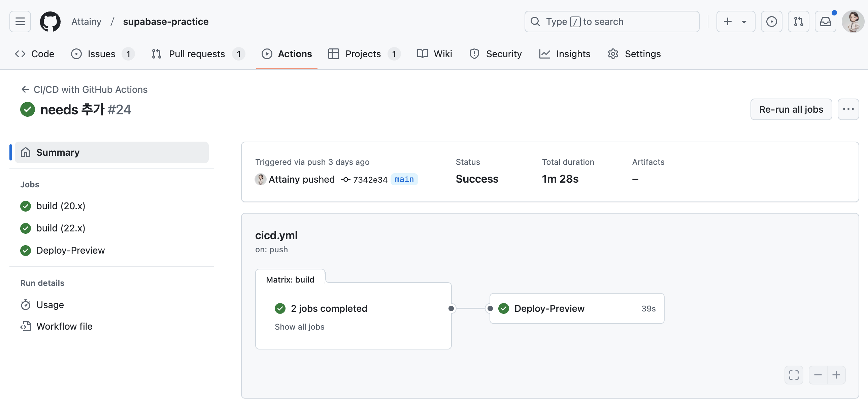The image size is (868, 407).
Task: Click the user avatar in top right
Action: (x=853, y=22)
